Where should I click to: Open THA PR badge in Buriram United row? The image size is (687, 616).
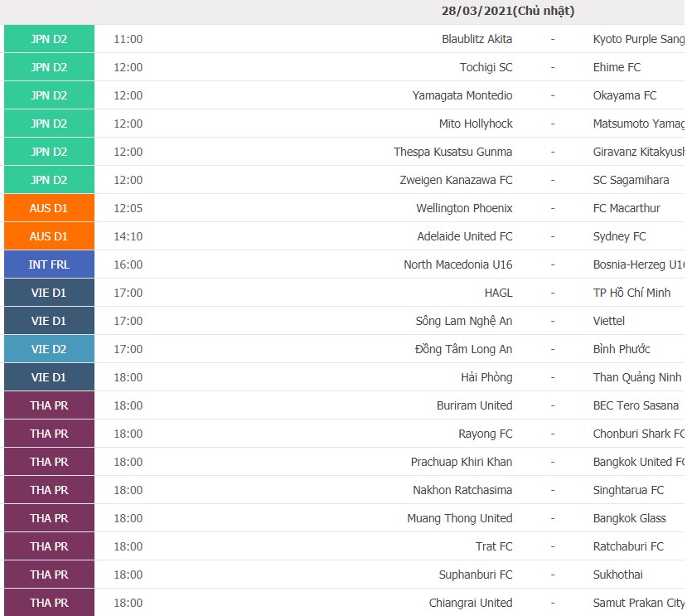(49, 405)
